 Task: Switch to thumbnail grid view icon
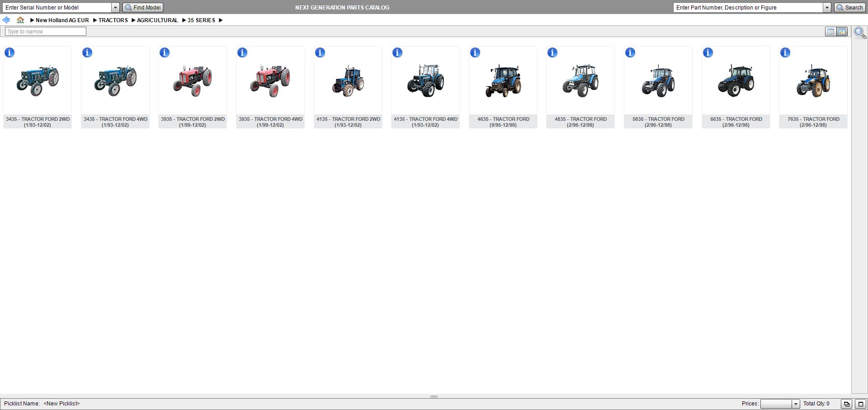pos(842,32)
